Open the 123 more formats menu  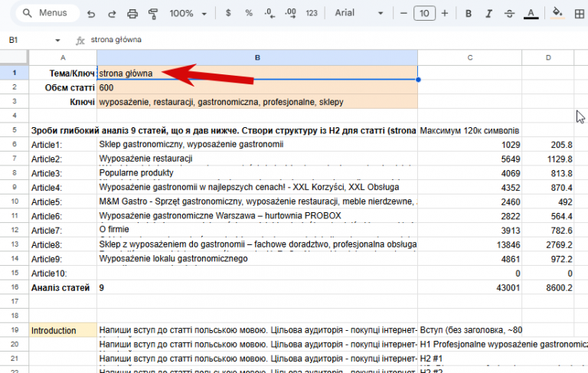312,14
